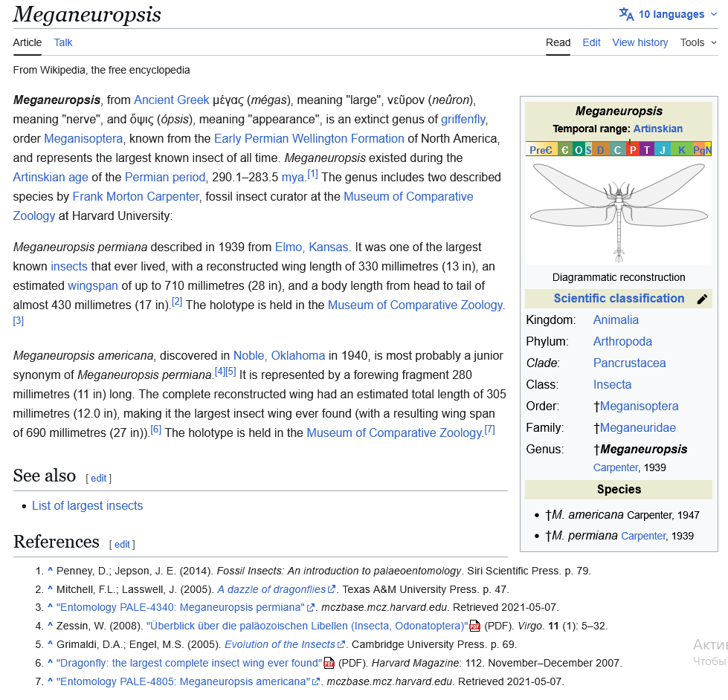Click the Meganeuropsis diagrammatic reconstruction image
This screenshot has height=700, width=728.
pos(619,211)
